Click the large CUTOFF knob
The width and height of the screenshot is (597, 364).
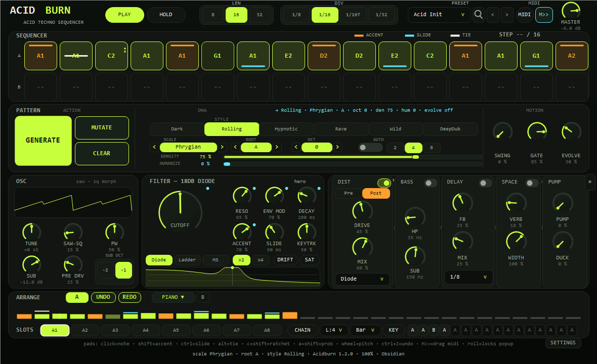click(x=180, y=212)
